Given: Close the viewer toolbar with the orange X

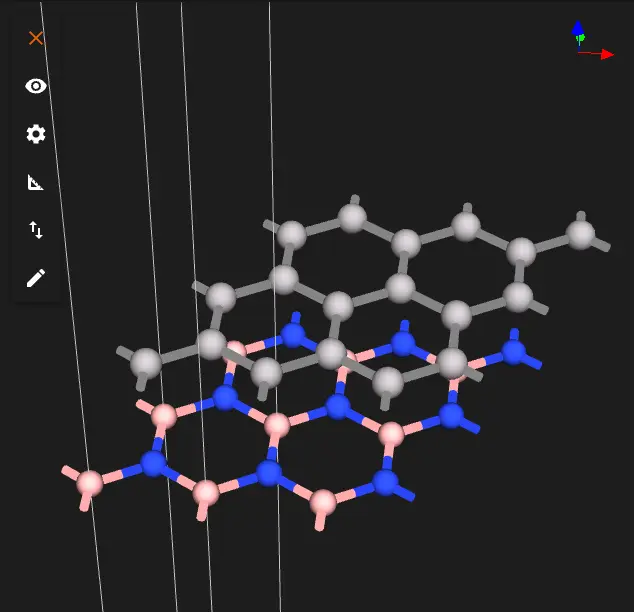Looking at the screenshot, I should pyautogui.click(x=36, y=38).
